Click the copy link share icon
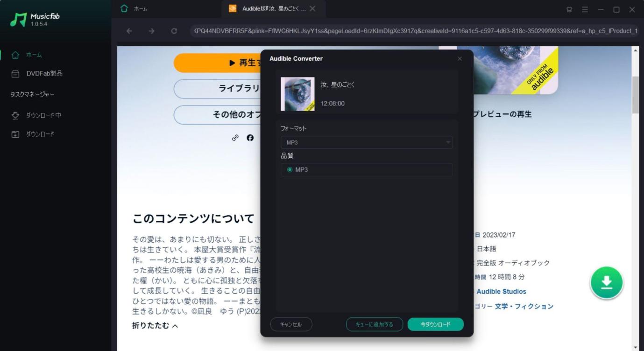The image size is (644, 351). 235,138
